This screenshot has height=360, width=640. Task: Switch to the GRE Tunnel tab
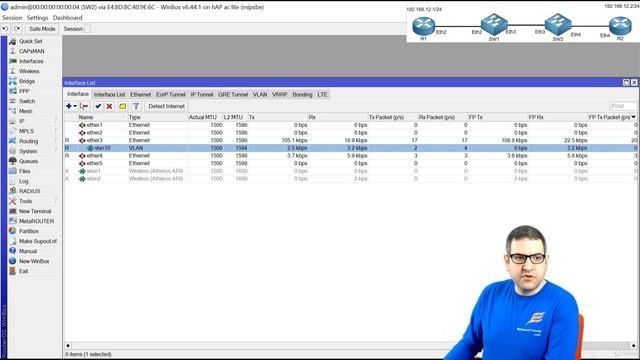(x=233, y=94)
